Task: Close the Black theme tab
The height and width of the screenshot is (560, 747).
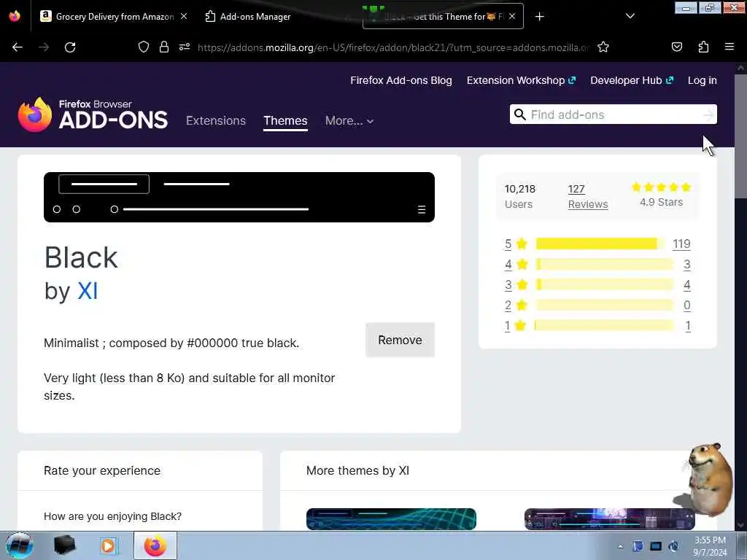Action: click(512, 16)
